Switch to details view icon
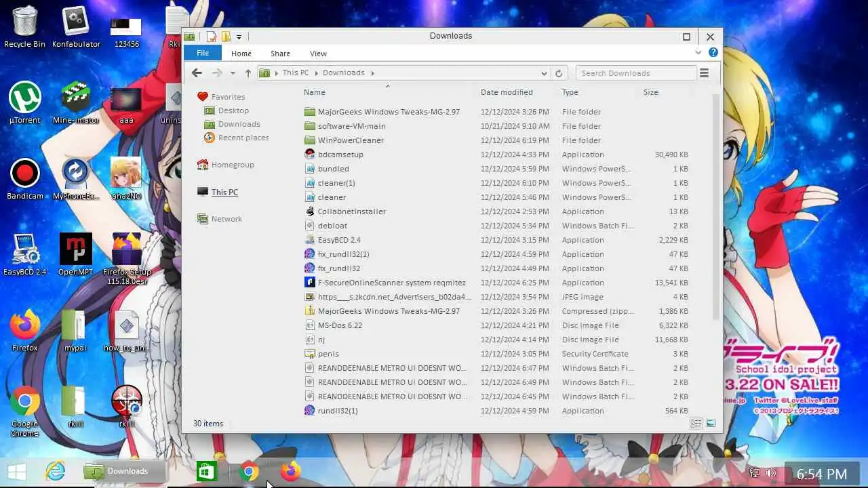This screenshot has width=868, height=488. (696, 423)
